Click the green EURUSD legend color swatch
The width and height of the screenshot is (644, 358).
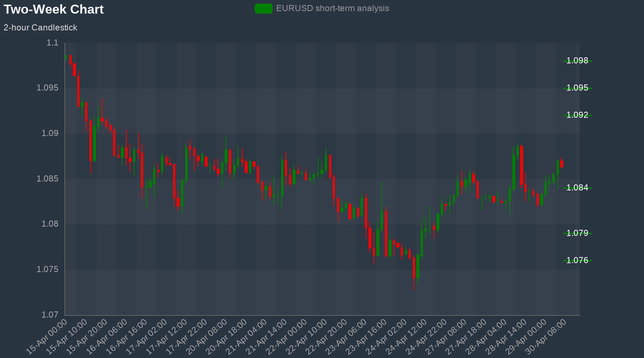coord(263,9)
